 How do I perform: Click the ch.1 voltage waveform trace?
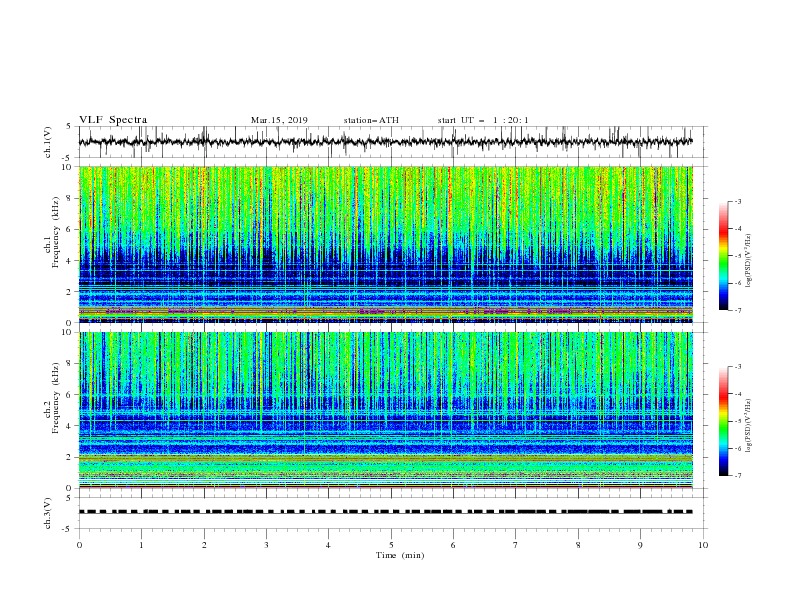(x=386, y=142)
